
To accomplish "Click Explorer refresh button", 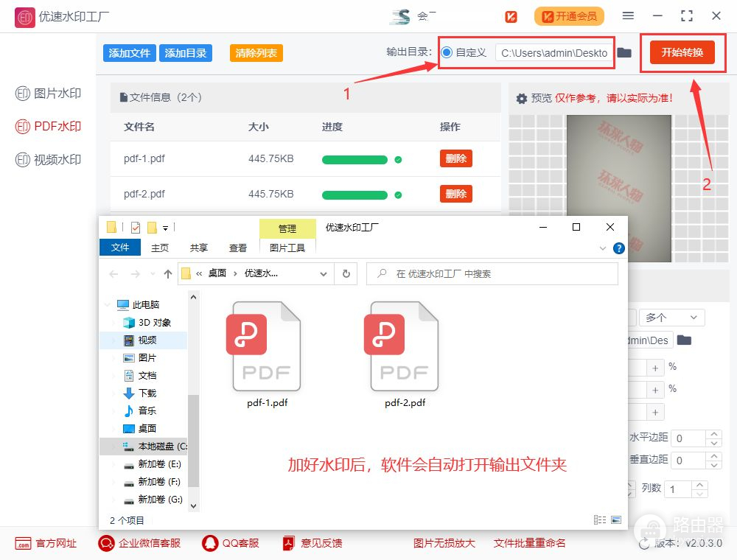I will pyautogui.click(x=346, y=273).
